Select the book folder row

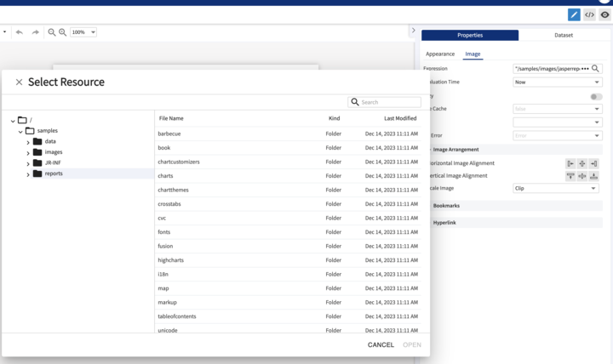[x=289, y=148]
